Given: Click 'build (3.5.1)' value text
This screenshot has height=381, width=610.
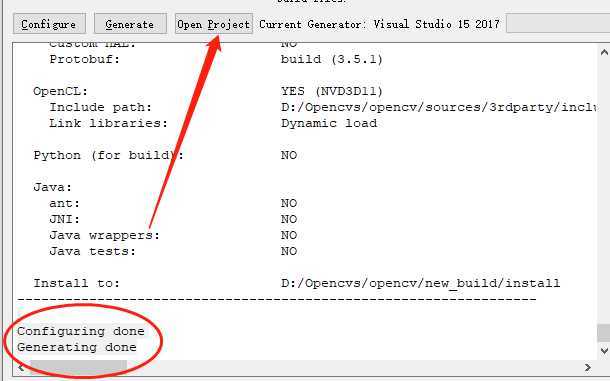Looking at the screenshot, I should pos(332,59).
